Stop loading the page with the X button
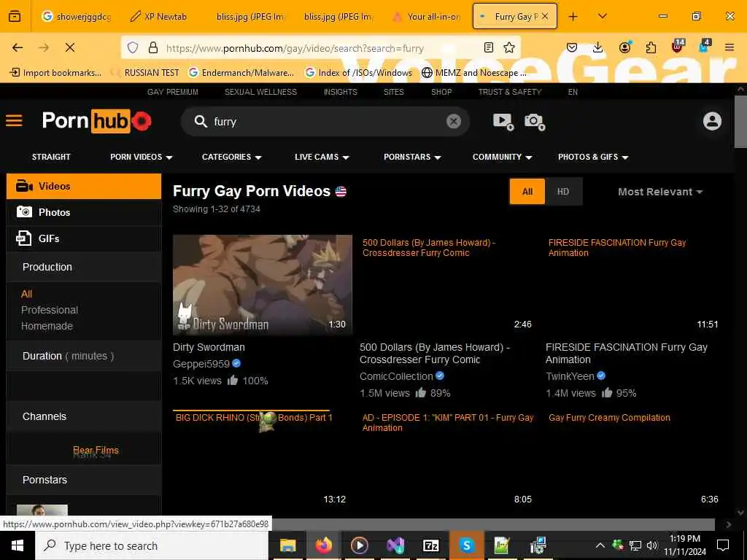 [x=69, y=47]
